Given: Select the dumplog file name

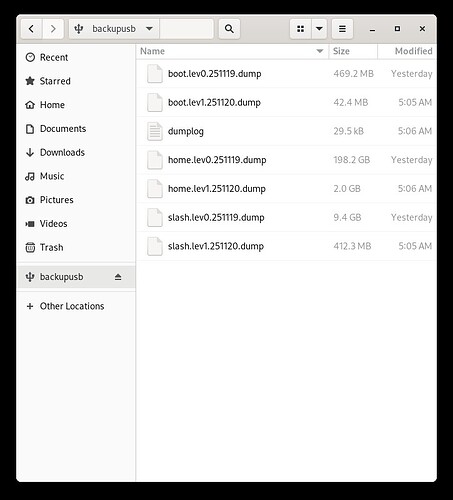Looking at the screenshot, I should coord(186,131).
